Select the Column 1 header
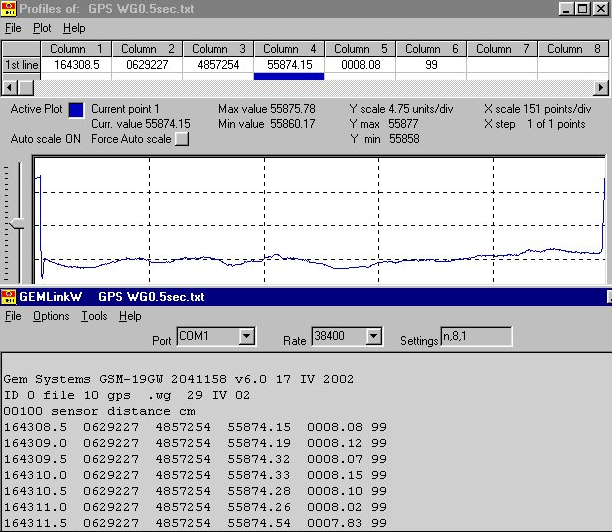The width and height of the screenshot is (612, 532). tap(76, 48)
